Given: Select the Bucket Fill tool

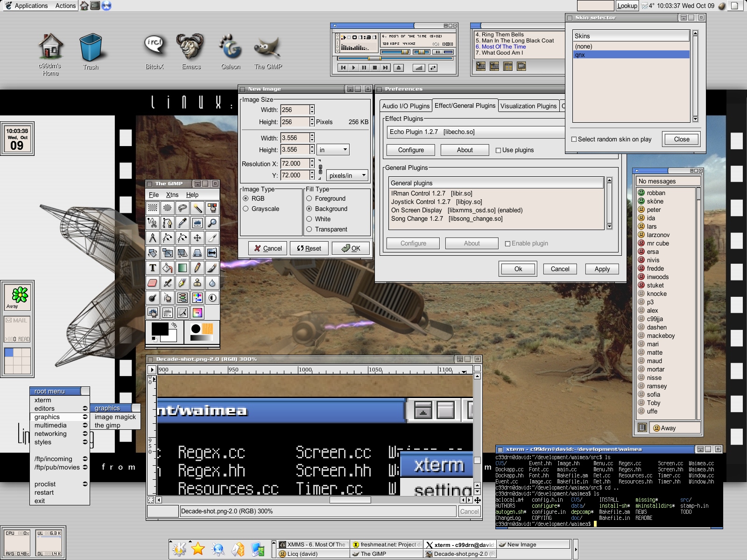Looking at the screenshot, I should coord(168,268).
